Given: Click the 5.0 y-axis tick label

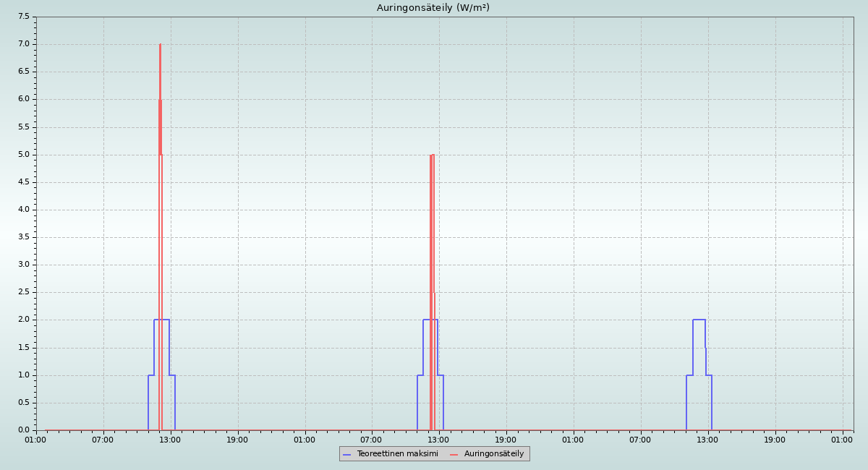Looking at the screenshot, I should (23, 155).
